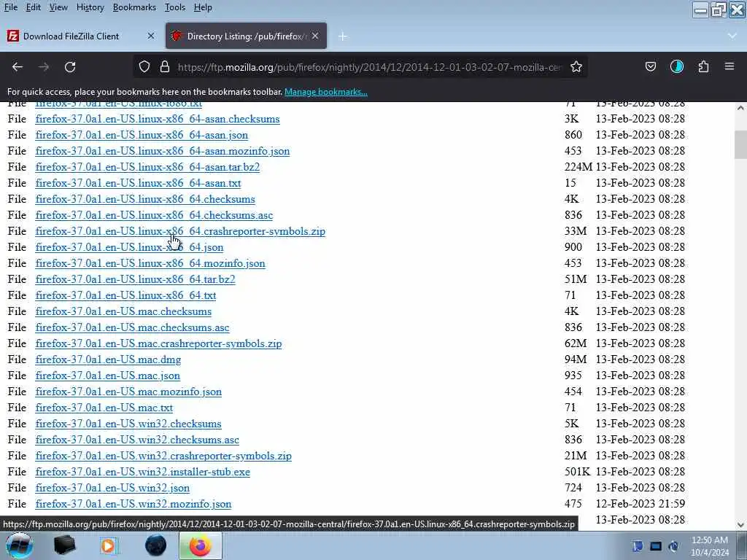Open a new tab with plus button
This screenshot has height=560, width=747.
[x=342, y=36]
